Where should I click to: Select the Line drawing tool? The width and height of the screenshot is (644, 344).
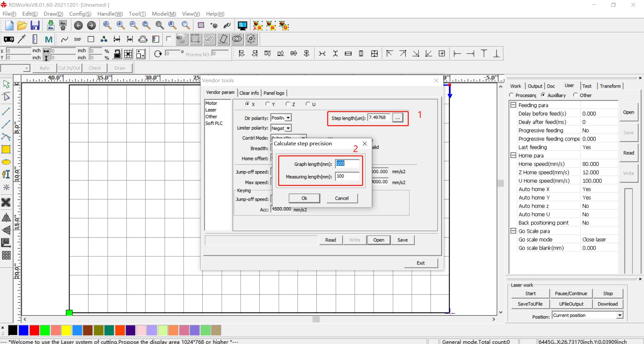pyautogui.click(x=6, y=111)
